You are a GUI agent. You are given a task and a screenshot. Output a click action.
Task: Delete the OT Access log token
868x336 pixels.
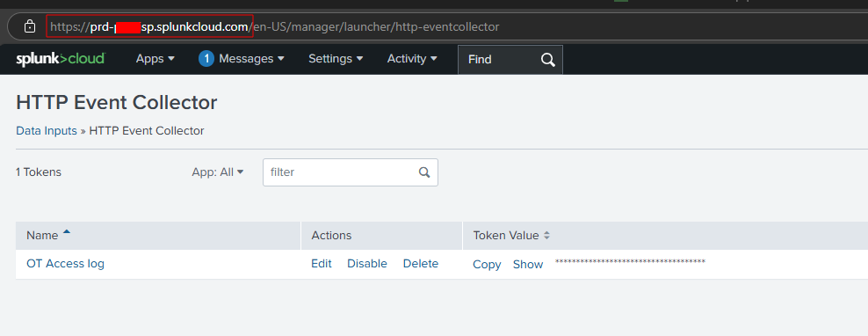[421, 264]
